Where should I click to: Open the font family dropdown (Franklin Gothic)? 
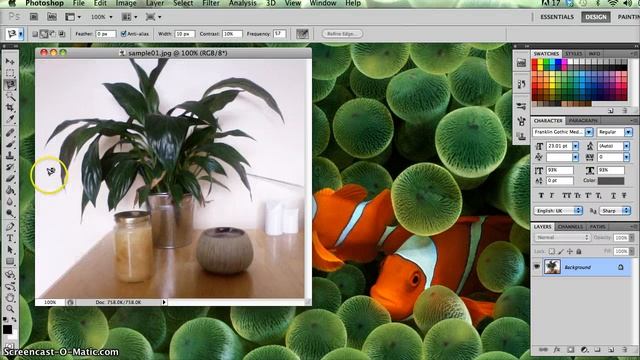(x=589, y=132)
